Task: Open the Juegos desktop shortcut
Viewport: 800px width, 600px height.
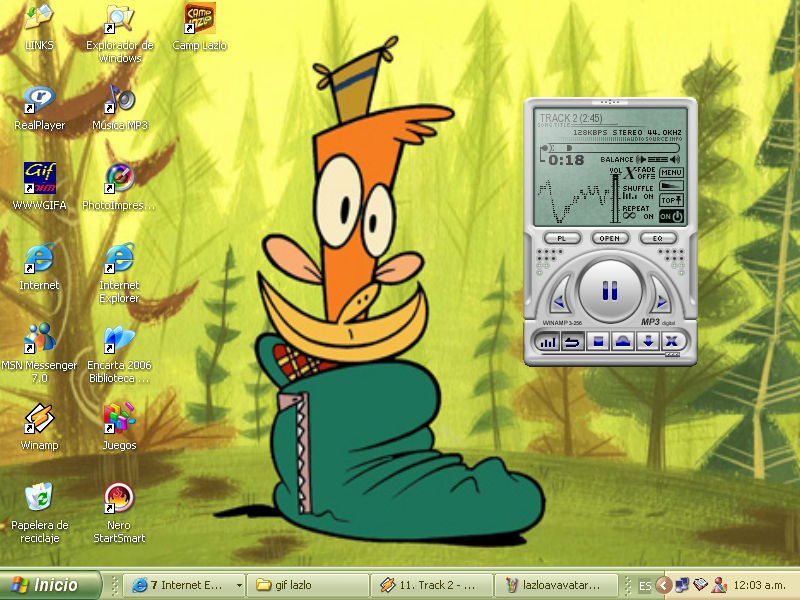Action: click(x=119, y=427)
